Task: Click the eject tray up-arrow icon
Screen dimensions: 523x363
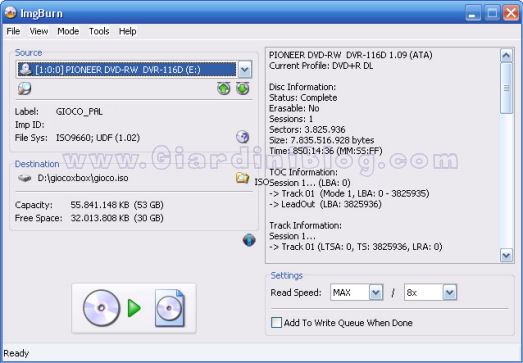Action: tap(224, 88)
